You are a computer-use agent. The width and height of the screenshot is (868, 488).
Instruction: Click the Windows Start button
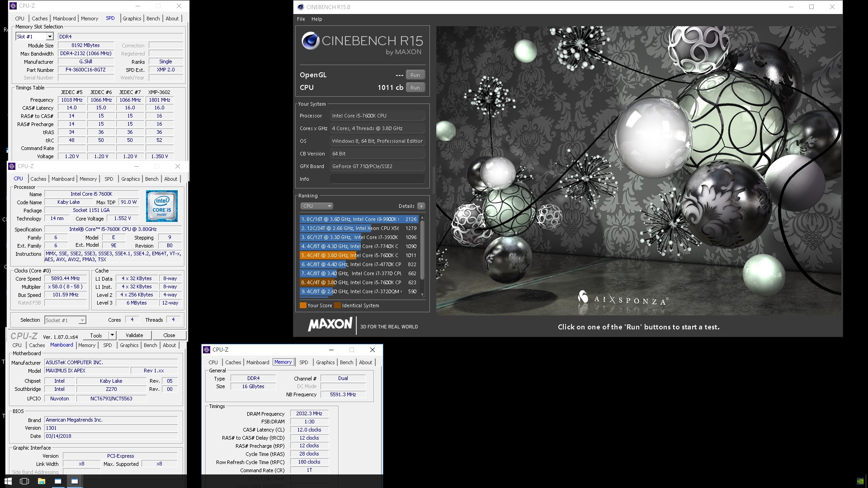8,481
